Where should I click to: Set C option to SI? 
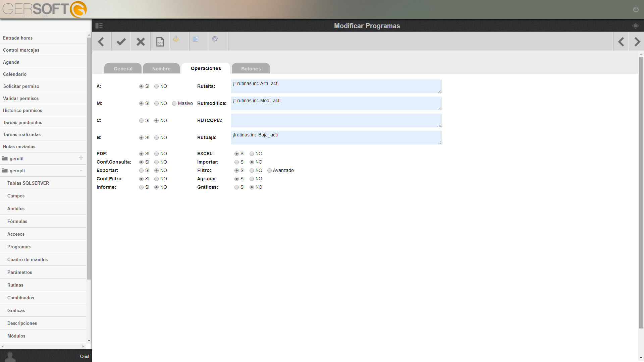[x=141, y=121]
